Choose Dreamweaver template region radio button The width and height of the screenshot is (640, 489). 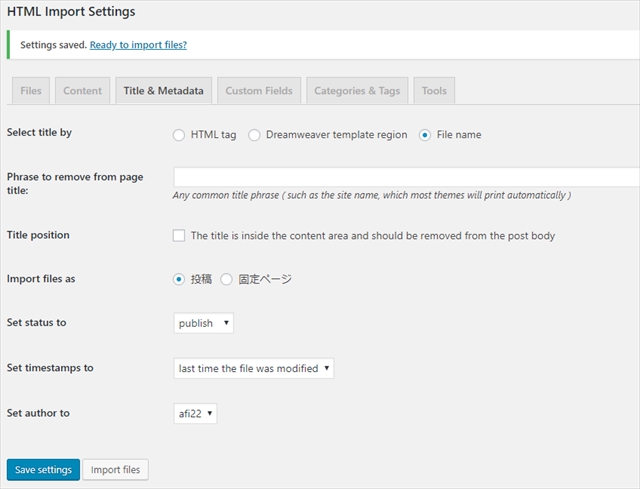point(254,135)
